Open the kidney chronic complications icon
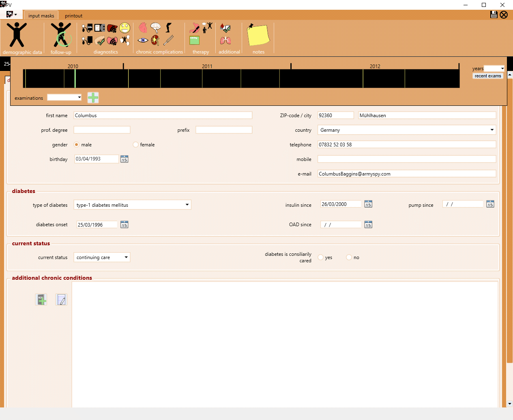 (x=155, y=40)
